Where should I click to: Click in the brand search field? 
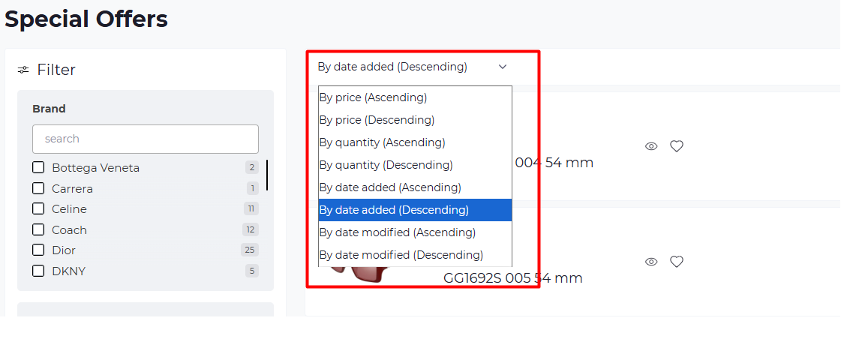(x=146, y=139)
